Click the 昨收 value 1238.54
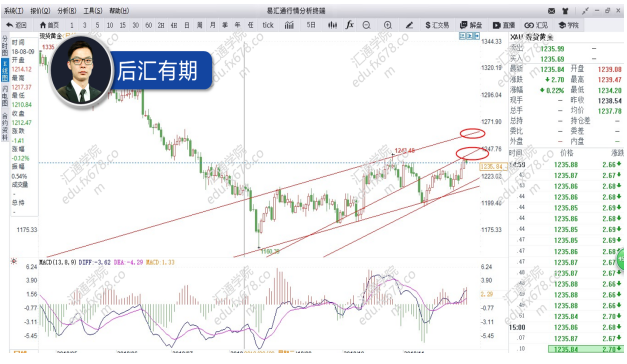 (609, 101)
